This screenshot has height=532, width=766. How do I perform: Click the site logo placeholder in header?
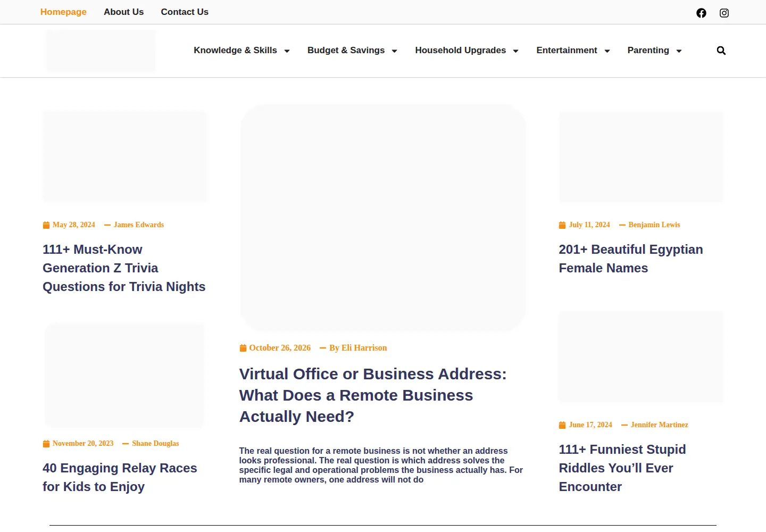click(x=101, y=51)
